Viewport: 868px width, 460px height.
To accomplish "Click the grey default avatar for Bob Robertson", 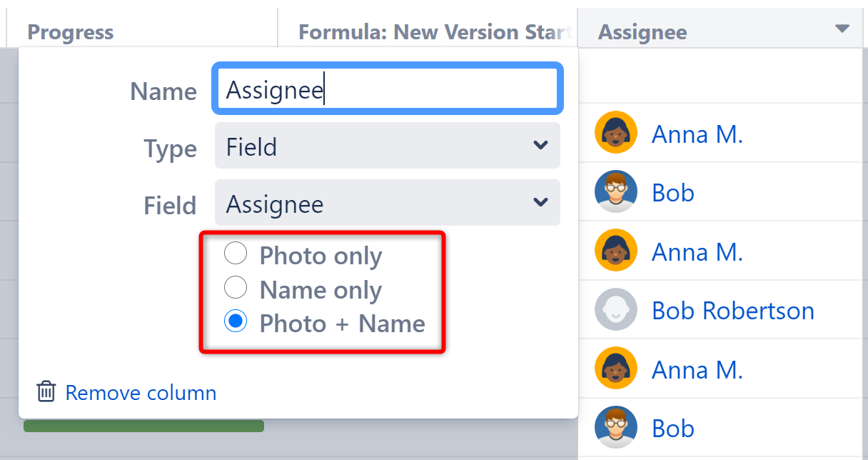I will 615,310.
